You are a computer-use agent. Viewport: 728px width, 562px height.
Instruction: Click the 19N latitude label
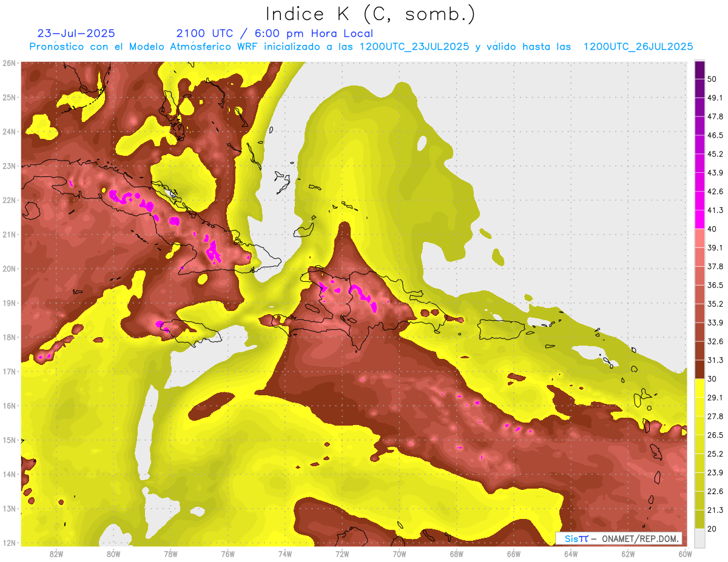(8, 303)
